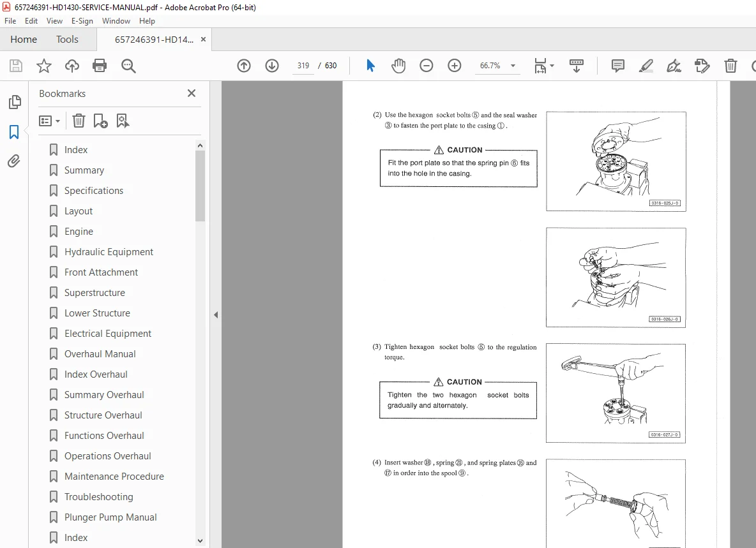The width and height of the screenshot is (756, 548).
Task: Click the bookmarks scrollbar thumb
Action: pos(200,186)
